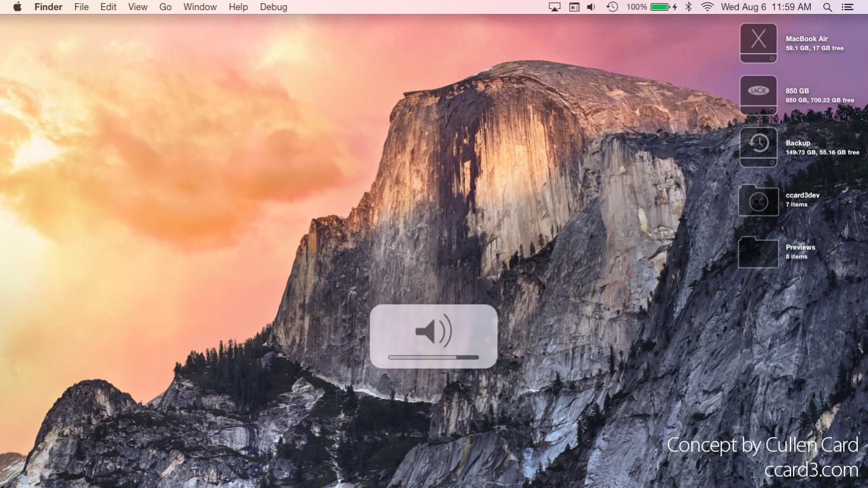Click the '850 GB, 700.22 GB free' text

[x=820, y=101]
